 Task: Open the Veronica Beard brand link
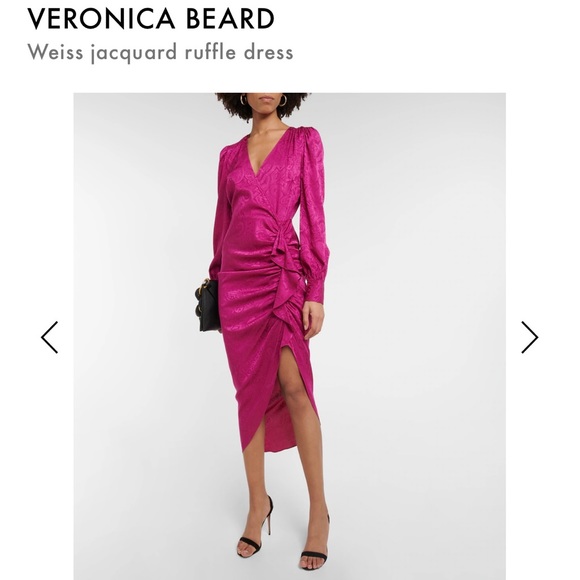(x=151, y=18)
